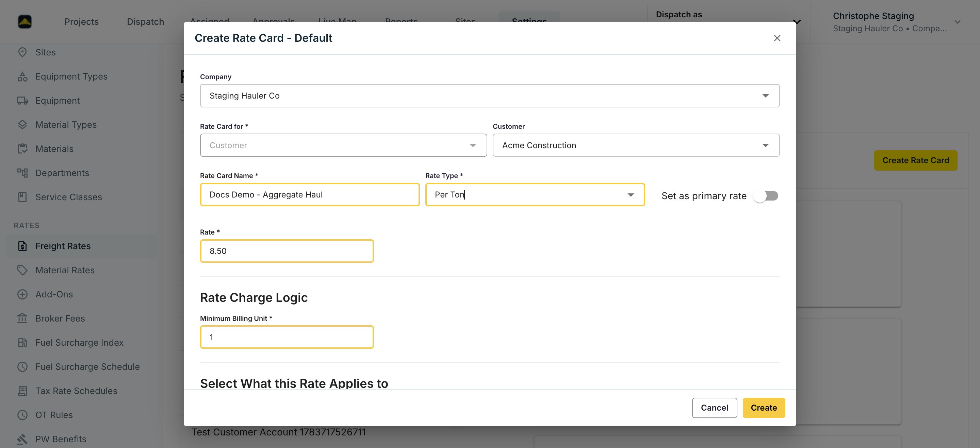Close the Create Rate Card dialog
This screenshot has height=448, width=980.
[x=777, y=38]
